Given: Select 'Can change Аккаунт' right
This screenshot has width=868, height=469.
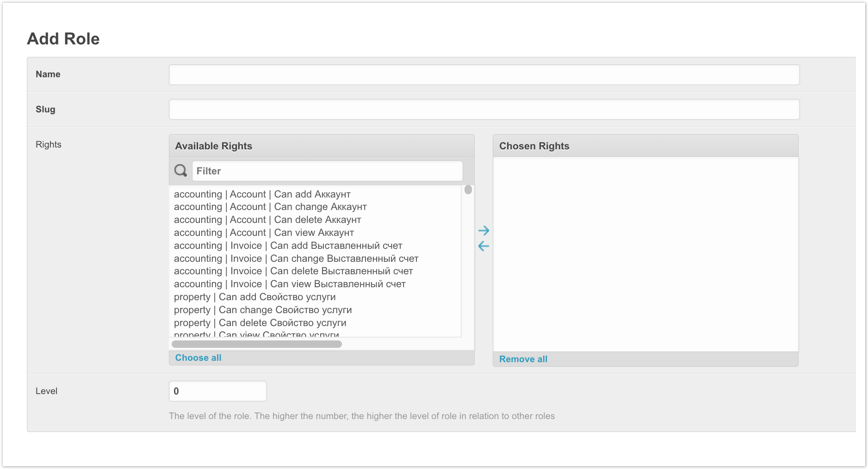Looking at the screenshot, I should click(x=270, y=207).
